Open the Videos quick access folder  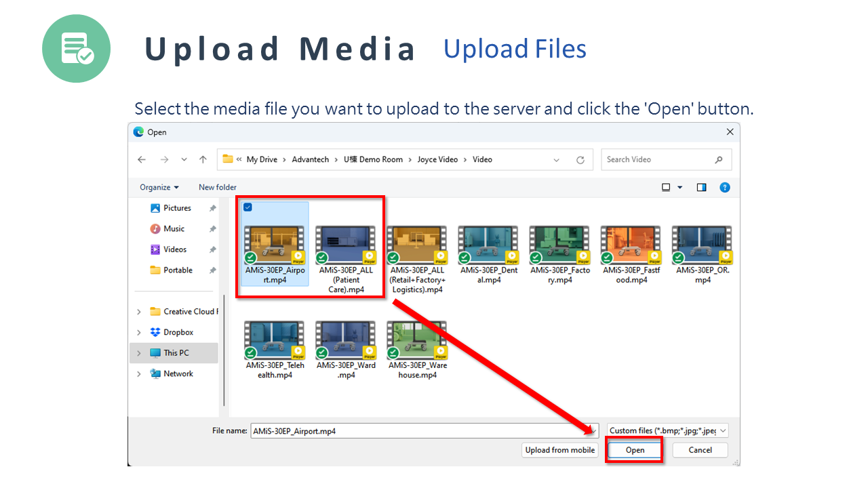point(175,249)
